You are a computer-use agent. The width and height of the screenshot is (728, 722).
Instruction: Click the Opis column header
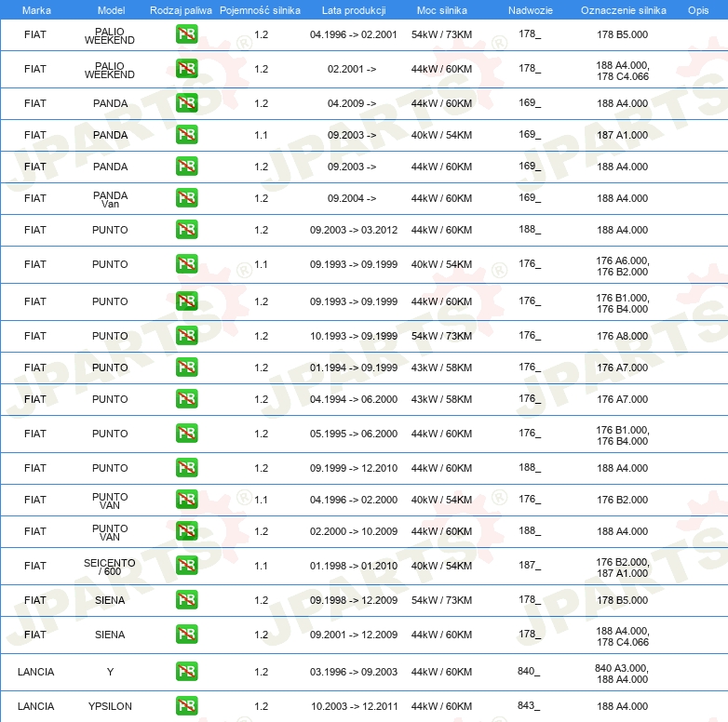click(698, 10)
